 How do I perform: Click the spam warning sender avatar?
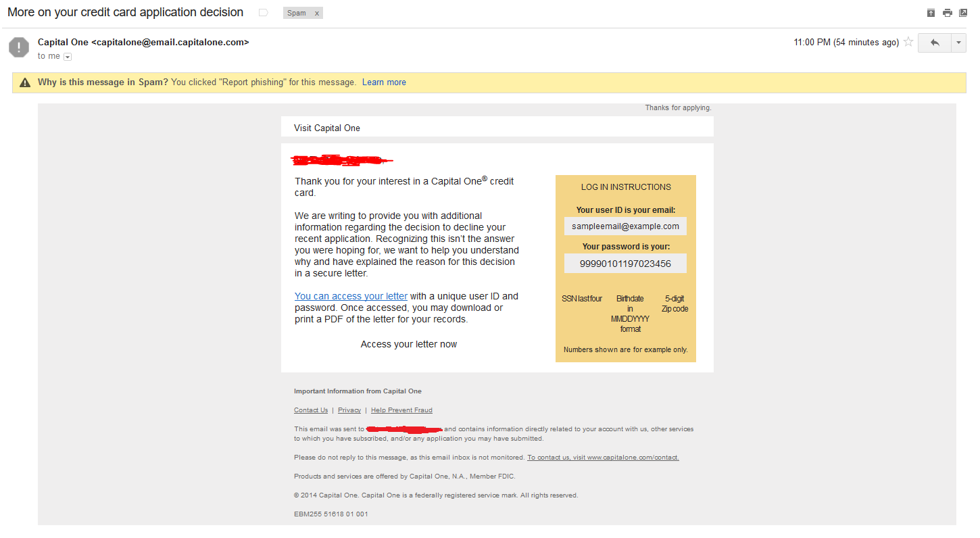[19, 47]
